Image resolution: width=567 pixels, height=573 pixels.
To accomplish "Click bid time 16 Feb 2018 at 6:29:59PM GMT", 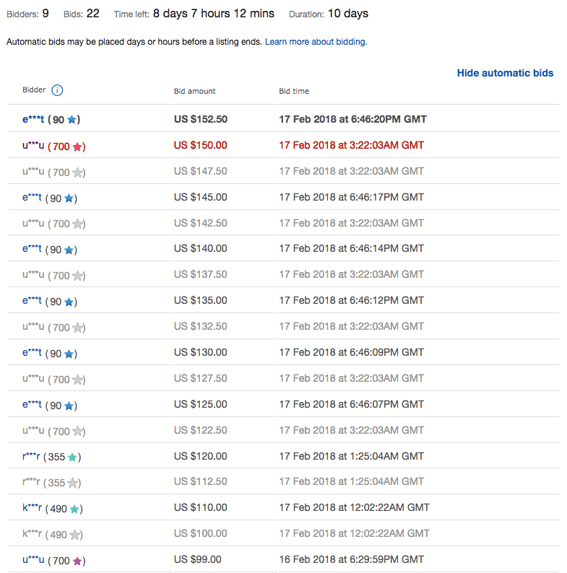I will 351,559.
